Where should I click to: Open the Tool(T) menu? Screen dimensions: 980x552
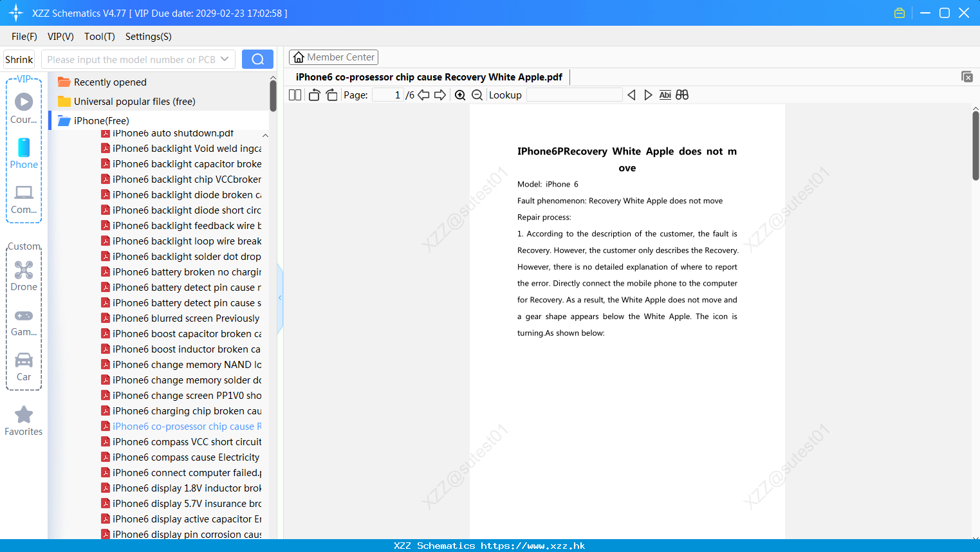click(100, 37)
